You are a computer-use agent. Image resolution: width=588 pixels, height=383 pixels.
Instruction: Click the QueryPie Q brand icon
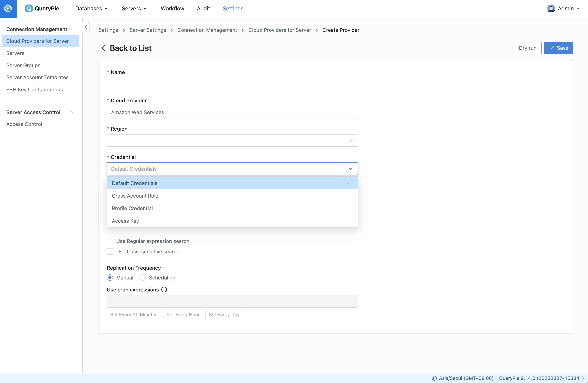(29, 9)
